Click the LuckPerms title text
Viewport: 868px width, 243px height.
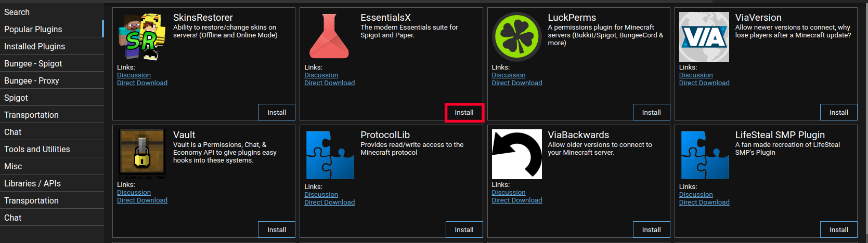pos(572,18)
